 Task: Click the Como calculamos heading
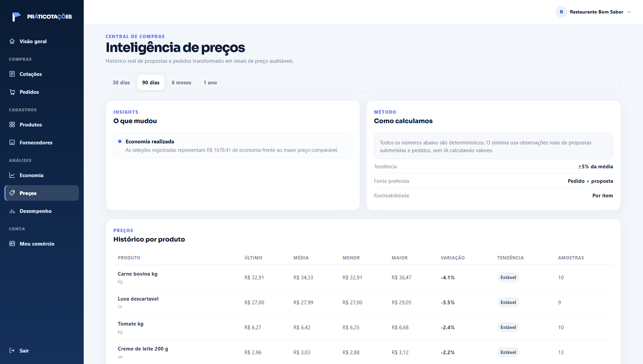pyautogui.click(x=403, y=121)
